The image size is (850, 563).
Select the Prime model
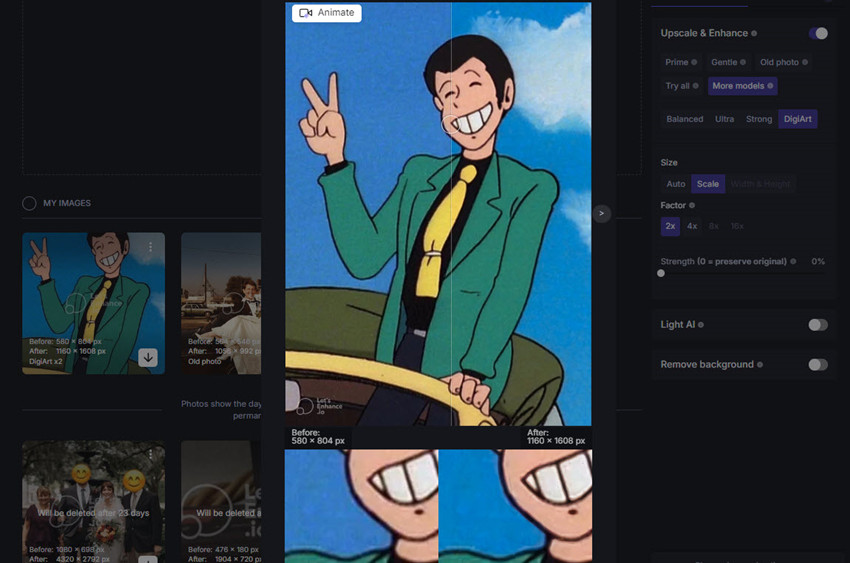point(681,62)
